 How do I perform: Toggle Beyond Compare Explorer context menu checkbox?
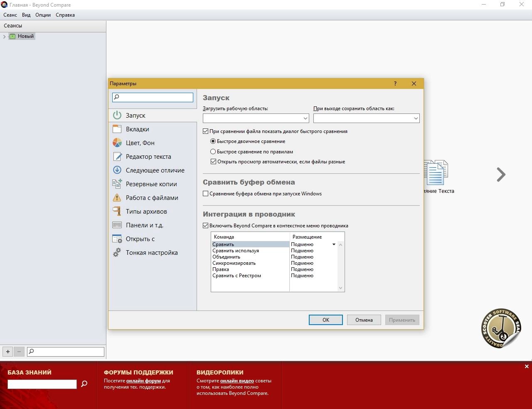pos(205,226)
